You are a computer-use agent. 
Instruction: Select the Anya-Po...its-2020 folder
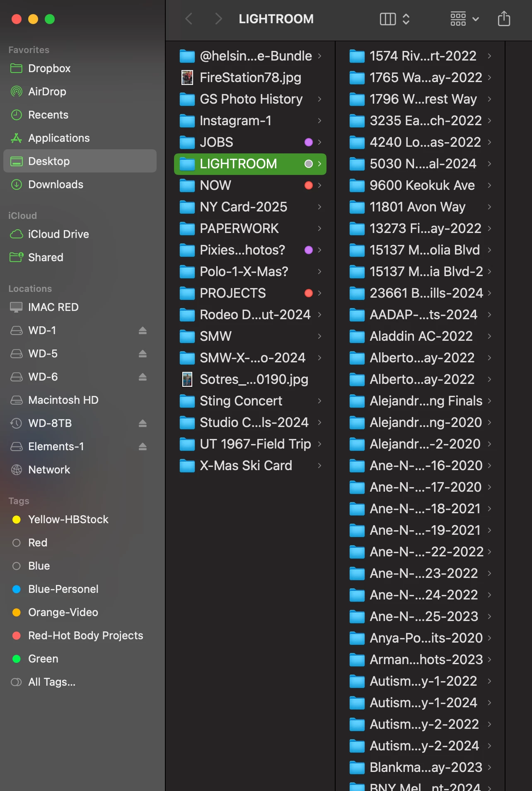click(x=420, y=638)
